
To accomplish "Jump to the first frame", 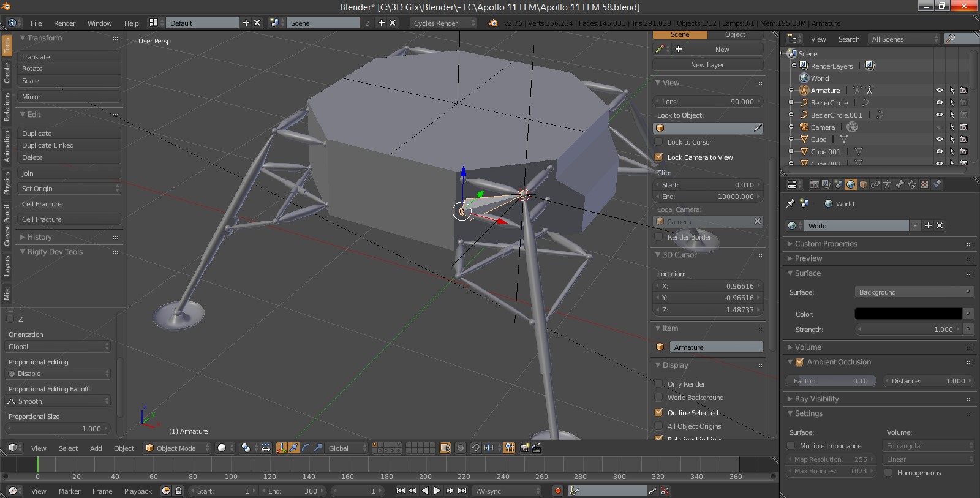I will click(x=401, y=491).
